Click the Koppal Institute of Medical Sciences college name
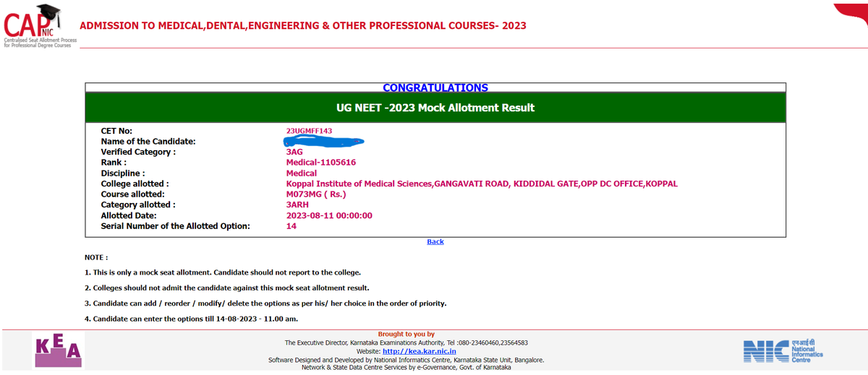The image size is (868, 375). point(482,184)
